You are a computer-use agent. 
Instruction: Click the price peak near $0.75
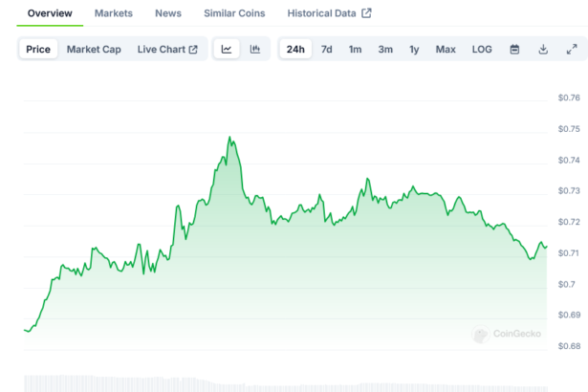tap(230, 138)
